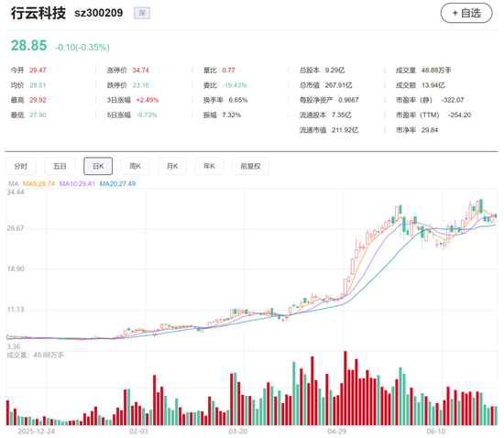Select the 日K chart tab
Screen dimensions: 504x438
coord(98,166)
